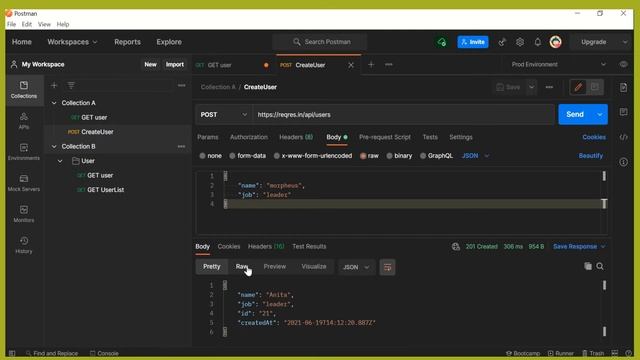The height and width of the screenshot is (360, 640).
Task: Switch to the response Raw view
Action: pyautogui.click(x=242, y=267)
